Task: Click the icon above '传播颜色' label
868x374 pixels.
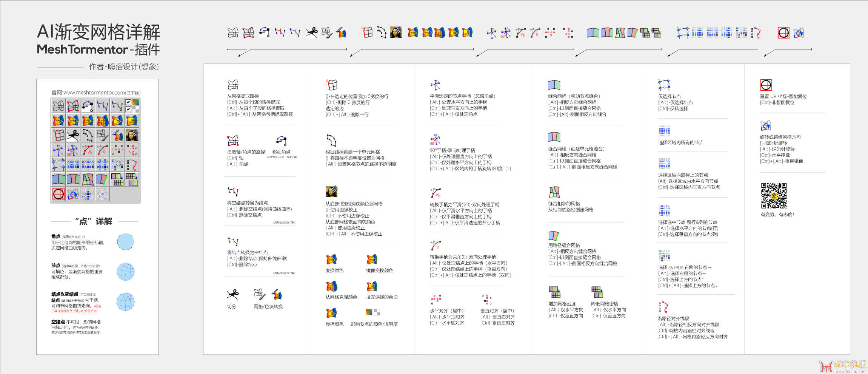Action: tap(331, 313)
